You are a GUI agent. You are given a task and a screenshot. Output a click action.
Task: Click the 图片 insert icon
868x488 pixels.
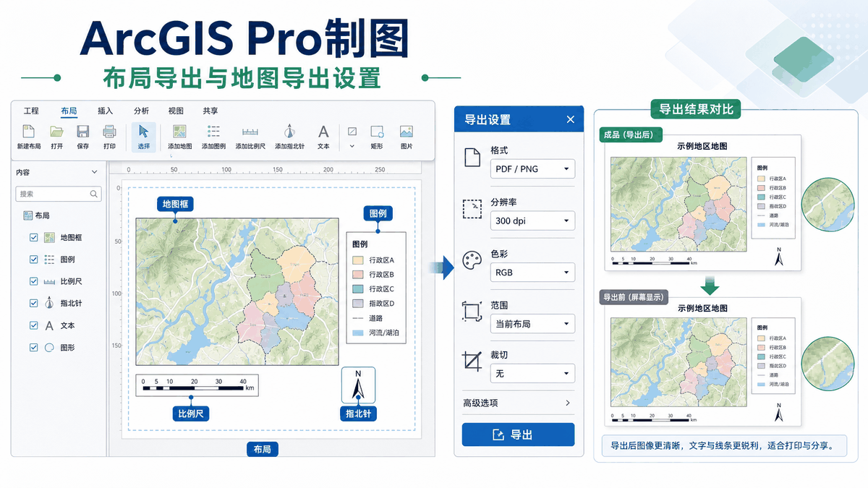(x=407, y=132)
